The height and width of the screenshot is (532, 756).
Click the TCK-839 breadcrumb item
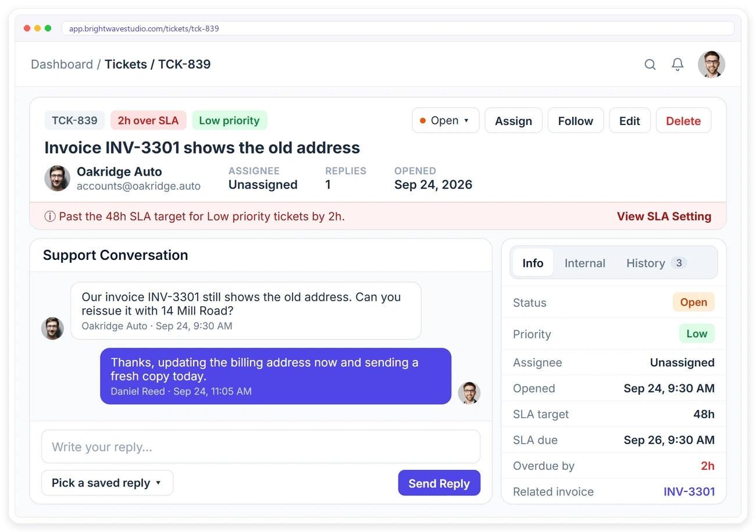[x=184, y=64]
